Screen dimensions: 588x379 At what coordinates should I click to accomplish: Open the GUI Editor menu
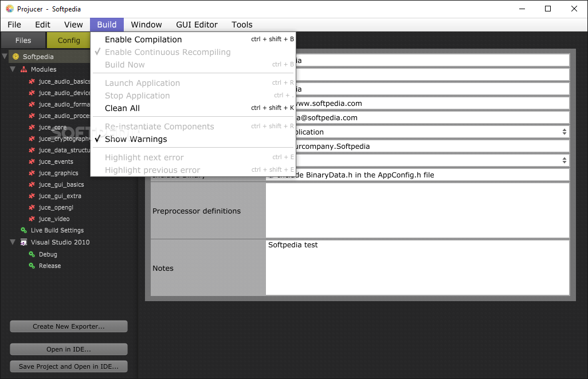(197, 25)
